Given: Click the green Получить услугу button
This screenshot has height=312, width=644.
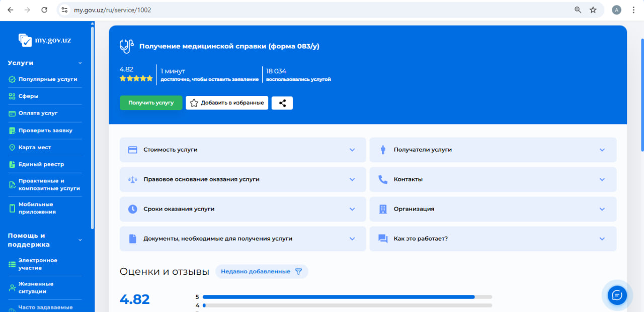Looking at the screenshot, I should (x=151, y=103).
